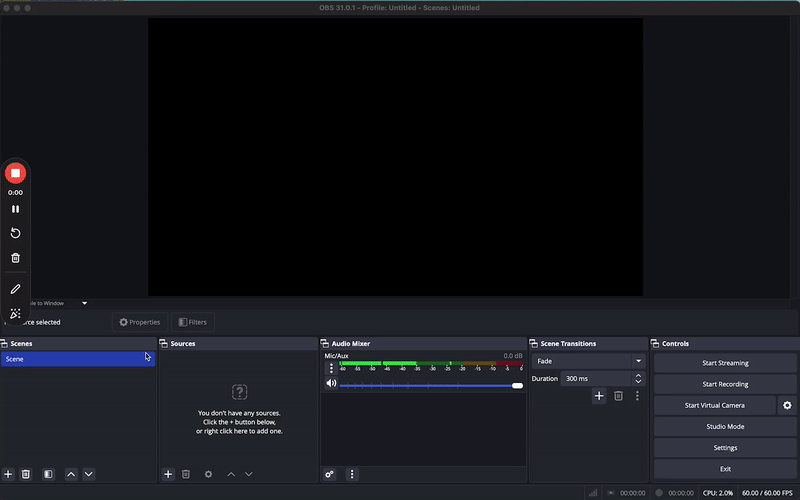Click the Scene Transitions dock pop-out icon
The height and width of the screenshot is (500, 800).
click(534, 343)
